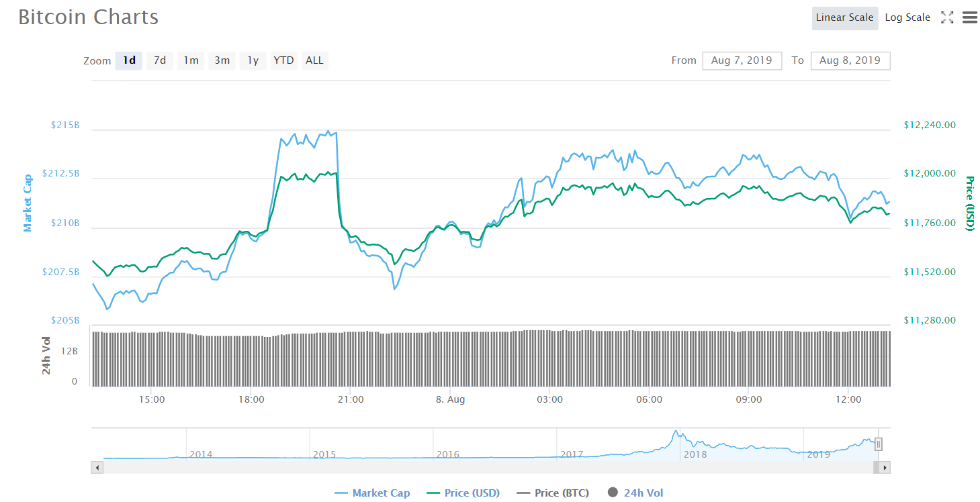Click the $12,000.00 price axis label

[x=930, y=174]
